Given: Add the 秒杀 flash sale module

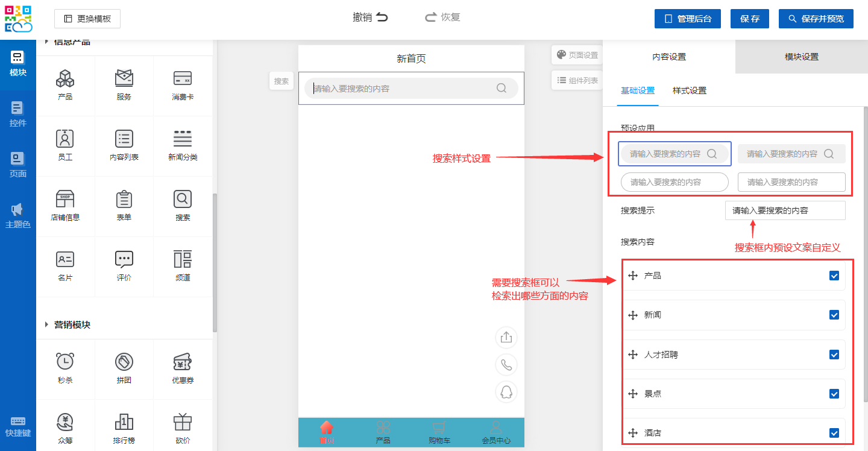Looking at the screenshot, I should coord(65,368).
